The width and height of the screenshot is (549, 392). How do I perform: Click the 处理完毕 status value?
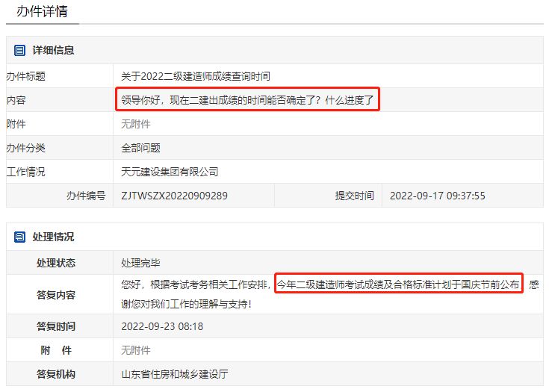pos(140,263)
